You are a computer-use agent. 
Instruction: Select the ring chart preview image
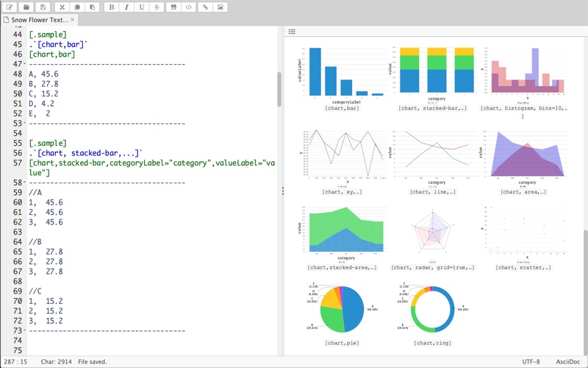point(432,309)
